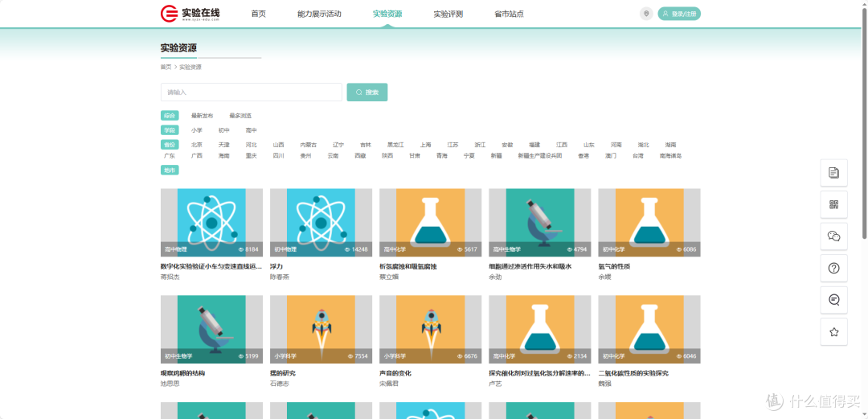Click author name 石德志
Image resolution: width=868 pixels, height=419 pixels.
pyautogui.click(x=280, y=384)
